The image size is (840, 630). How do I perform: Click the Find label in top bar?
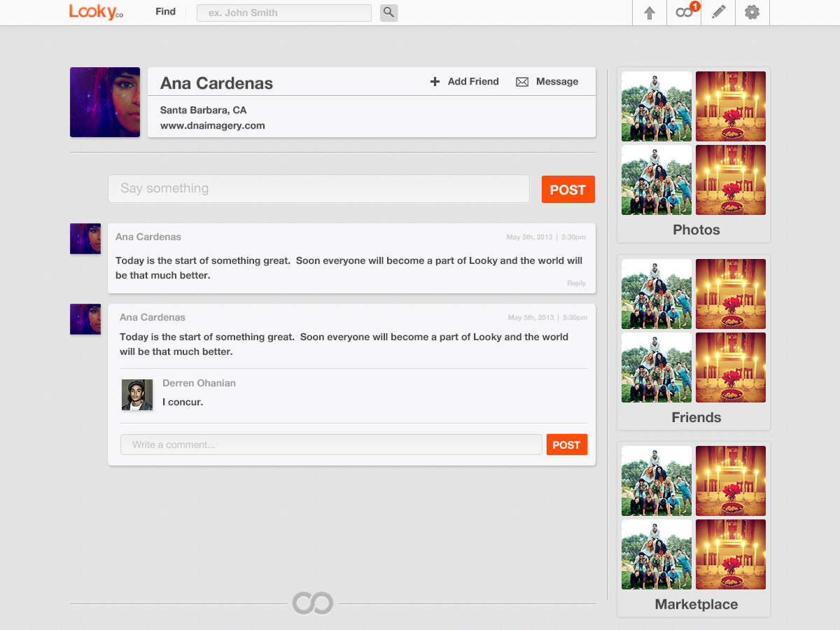166,11
